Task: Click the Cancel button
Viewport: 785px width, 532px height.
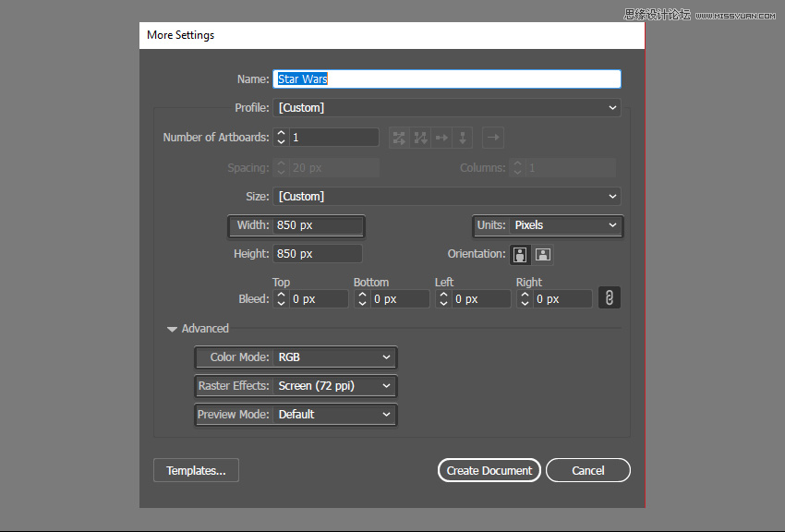Action: coord(587,470)
